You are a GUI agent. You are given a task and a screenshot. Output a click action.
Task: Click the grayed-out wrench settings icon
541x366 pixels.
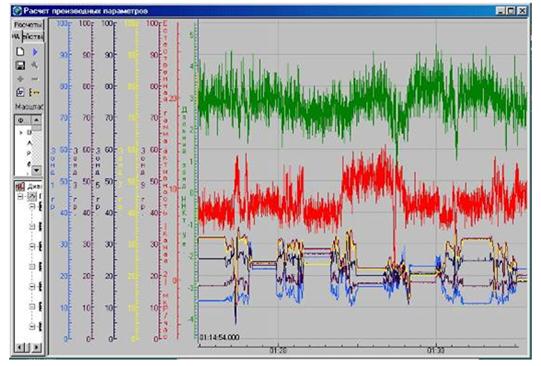point(35,65)
